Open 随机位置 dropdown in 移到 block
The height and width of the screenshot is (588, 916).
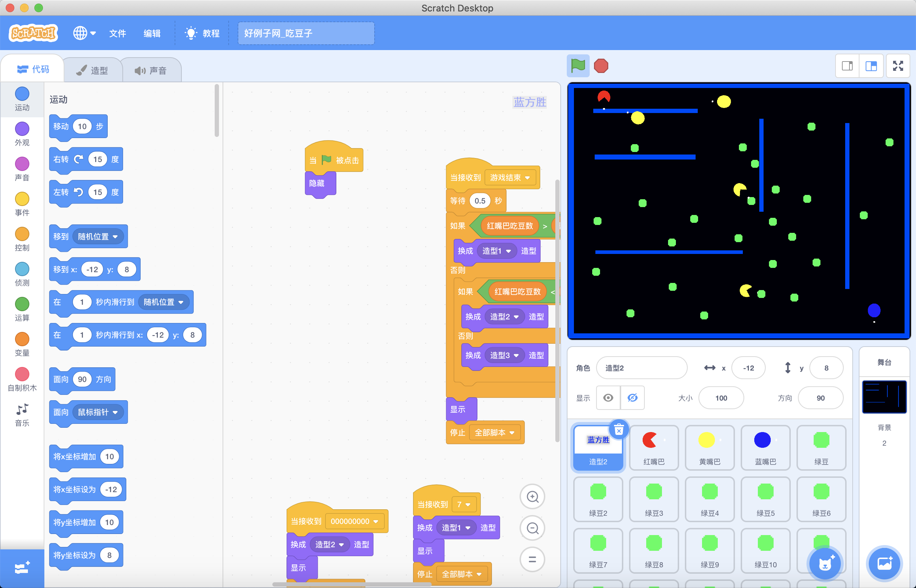point(98,236)
